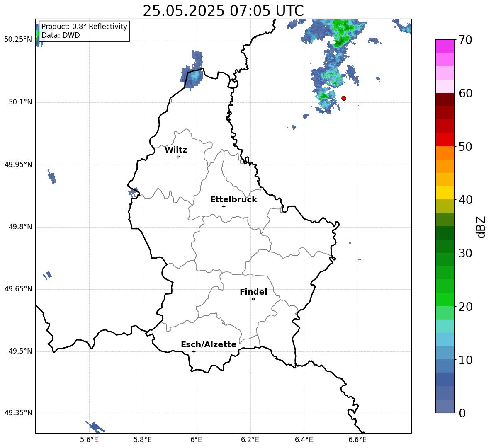
Task: Click the red dot marker northeast of Luxembourg
Action: [343, 98]
